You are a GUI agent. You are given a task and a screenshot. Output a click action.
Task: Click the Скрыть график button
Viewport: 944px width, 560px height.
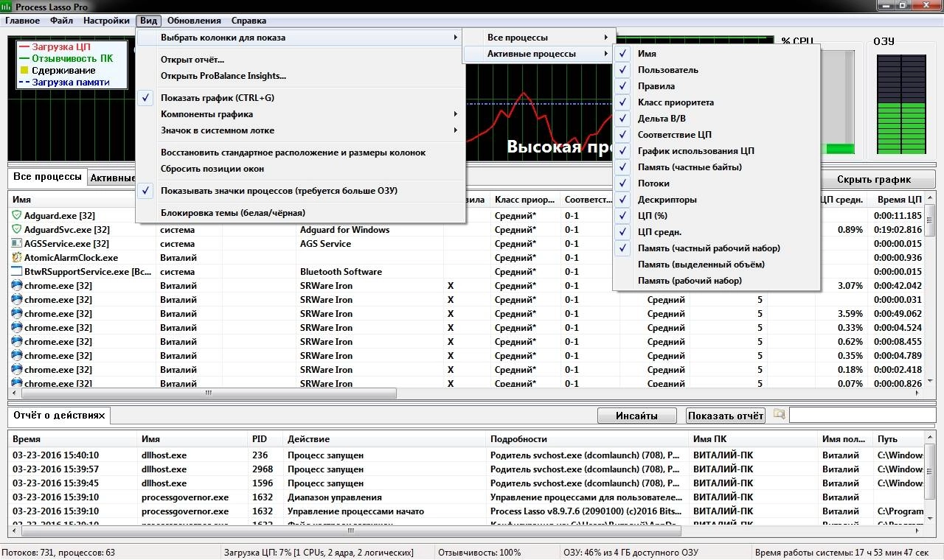point(874,179)
